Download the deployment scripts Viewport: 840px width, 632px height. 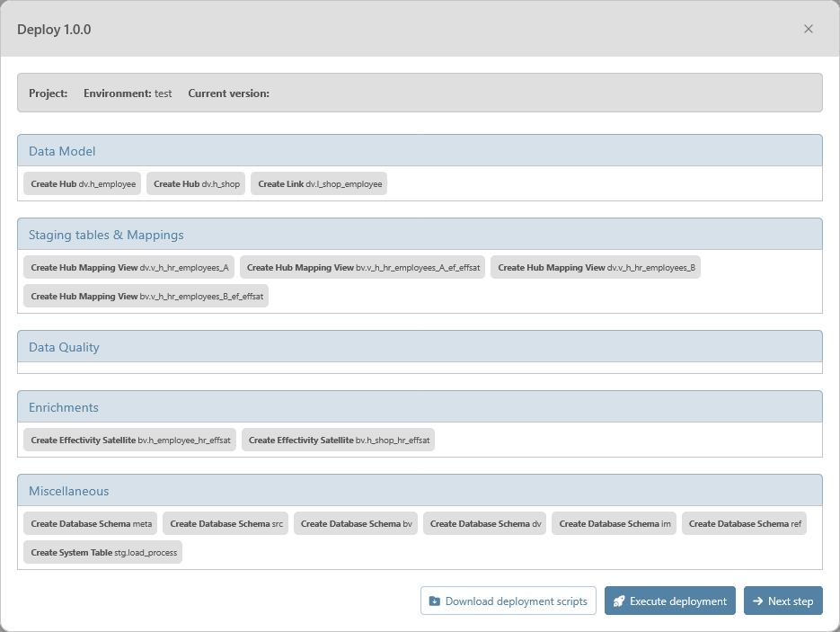(508, 601)
